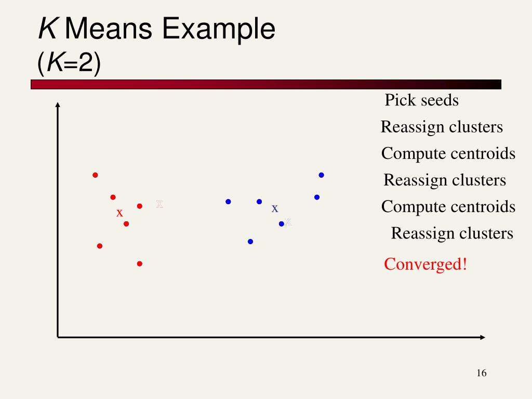
Task: Click the second 'Compute centroids' line
Action: tap(448, 207)
